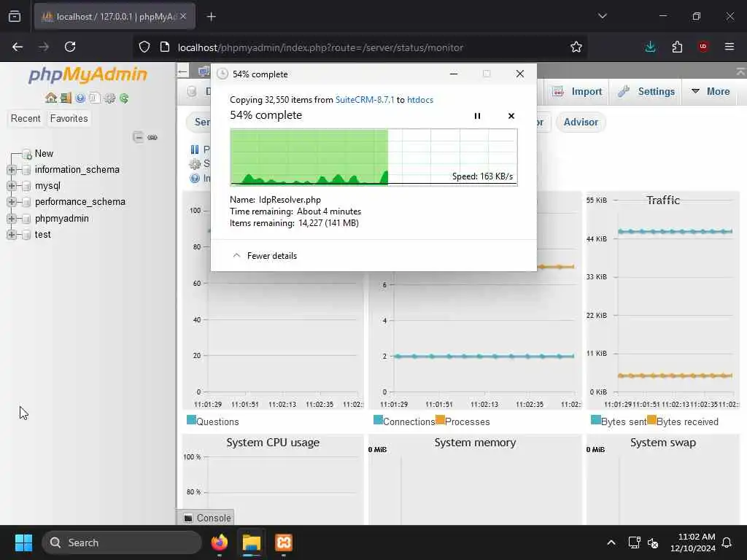This screenshot has width=747, height=560.
Task: Create a New database in tree
Action: tap(44, 154)
